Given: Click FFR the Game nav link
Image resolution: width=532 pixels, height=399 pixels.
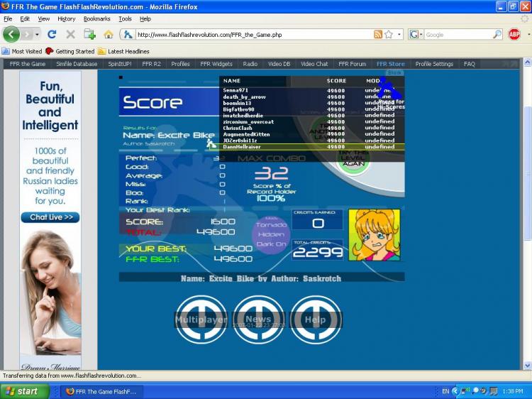Looking at the screenshot, I should [x=28, y=64].
